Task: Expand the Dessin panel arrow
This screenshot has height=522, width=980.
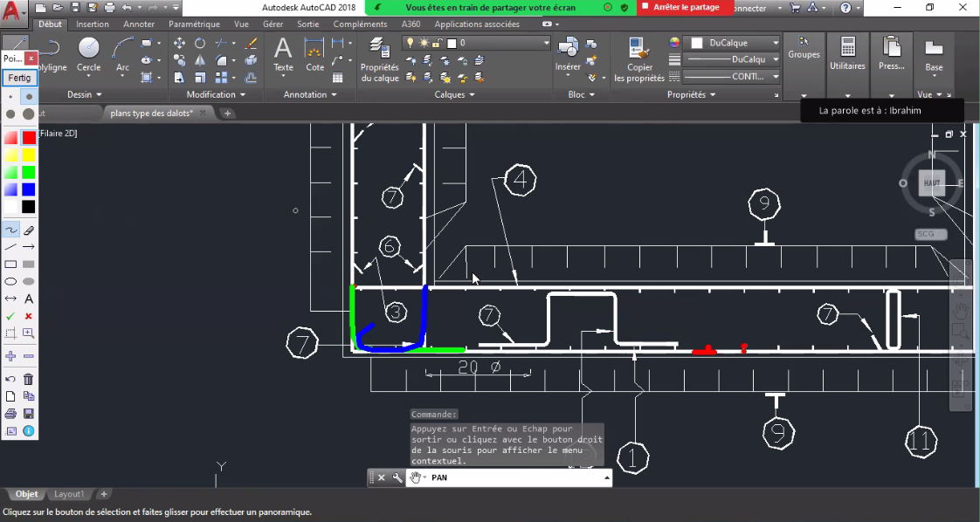Action: [99, 95]
